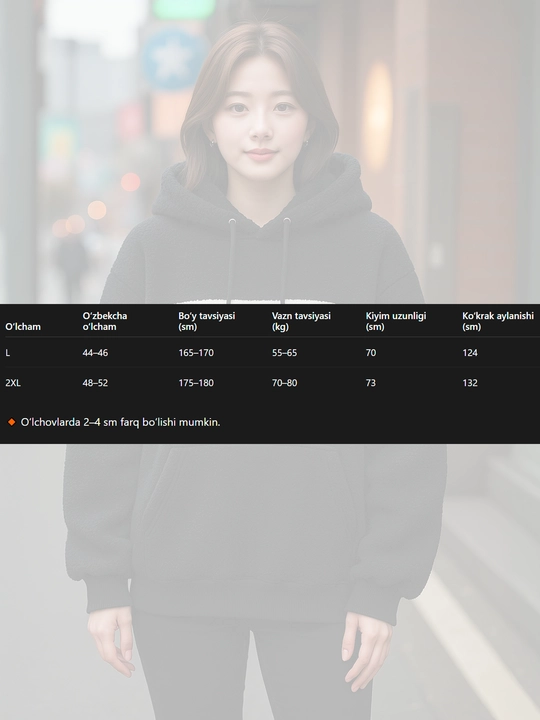This screenshot has width=540, height=720.
Task: Select the L size cell
Action: (x=8, y=353)
